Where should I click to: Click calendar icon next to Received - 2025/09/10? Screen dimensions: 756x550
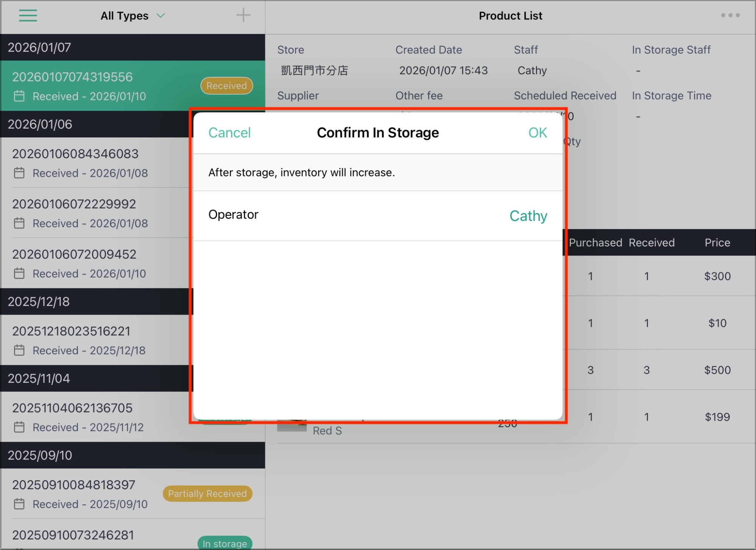[x=19, y=504]
